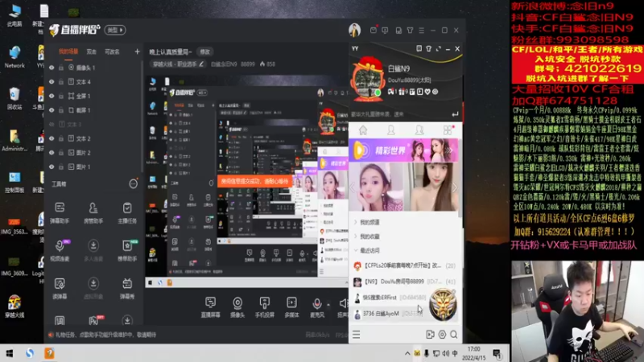
Task: Open Windows Start menu
Action: pos(10,353)
